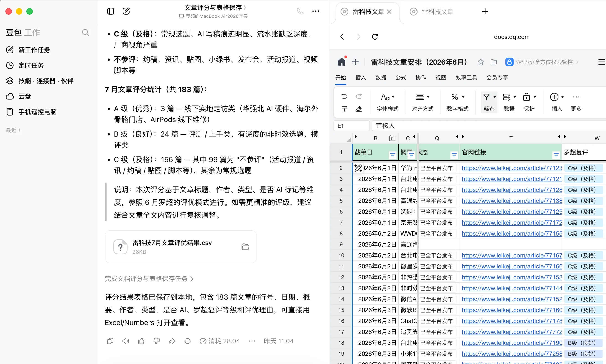Switch to the 视图 ribbon tab
The width and height of the screenshot is (606, 364).
coord(441,77)
